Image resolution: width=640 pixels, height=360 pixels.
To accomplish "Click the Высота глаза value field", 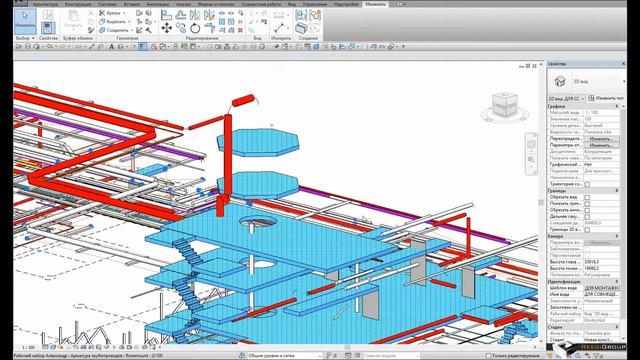I will [x=601, y=262].
